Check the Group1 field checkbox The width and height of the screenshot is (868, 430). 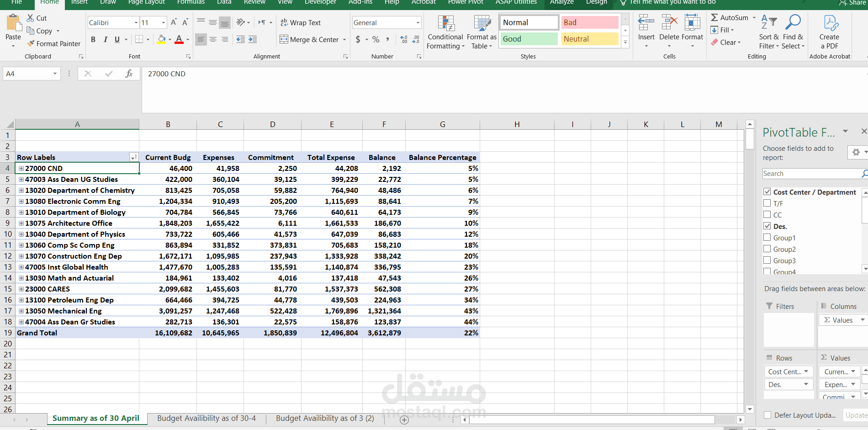point(767,237)
